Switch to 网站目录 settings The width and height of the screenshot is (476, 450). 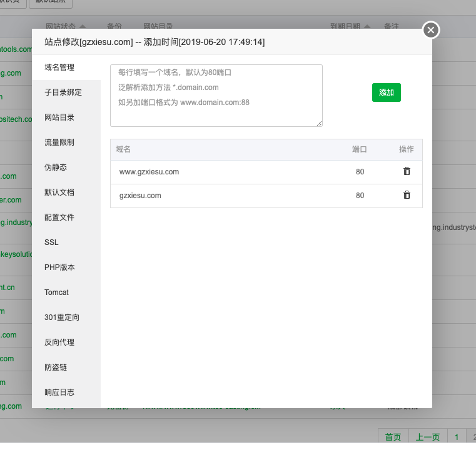click(x=59, y=117)
